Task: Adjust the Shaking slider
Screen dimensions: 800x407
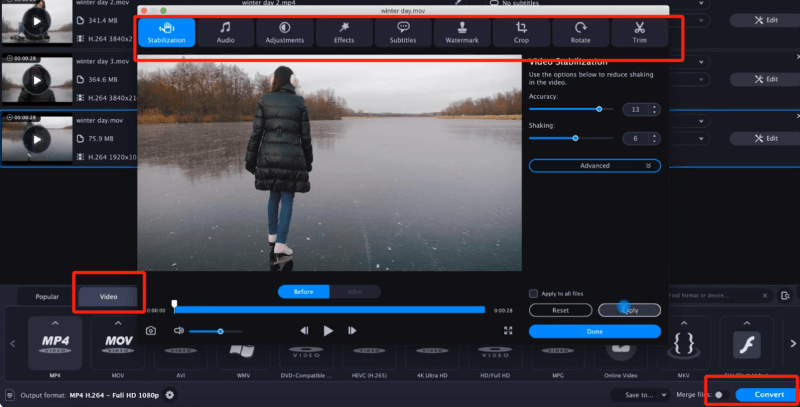Action: click(570, 138)
